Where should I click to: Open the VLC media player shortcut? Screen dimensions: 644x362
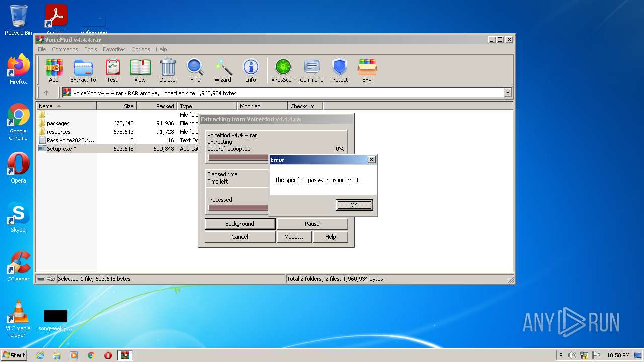[x=18, y=319]
